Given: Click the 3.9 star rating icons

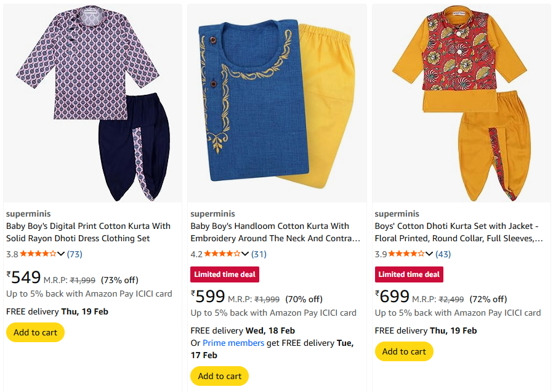Looking at the screenshot, I should [406, 254].
